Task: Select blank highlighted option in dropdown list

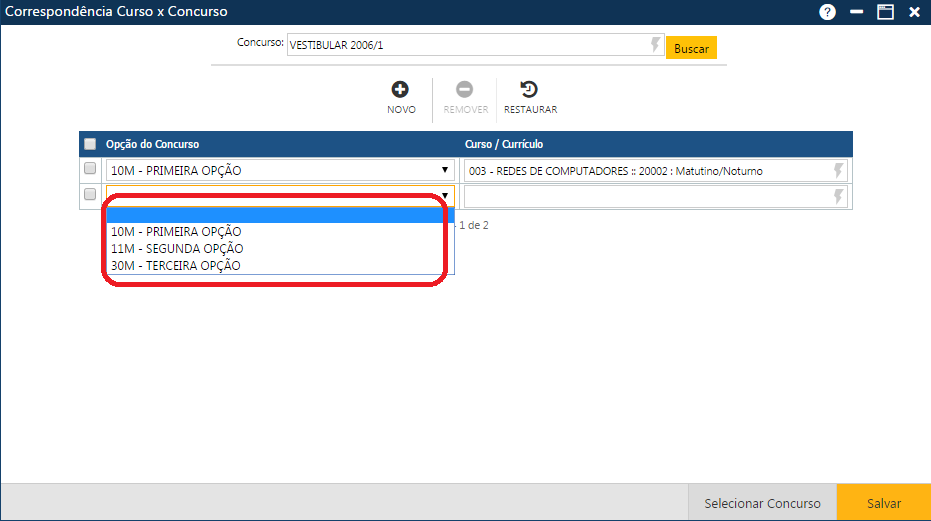Action: pyautogui.click(x=279, y=215)
